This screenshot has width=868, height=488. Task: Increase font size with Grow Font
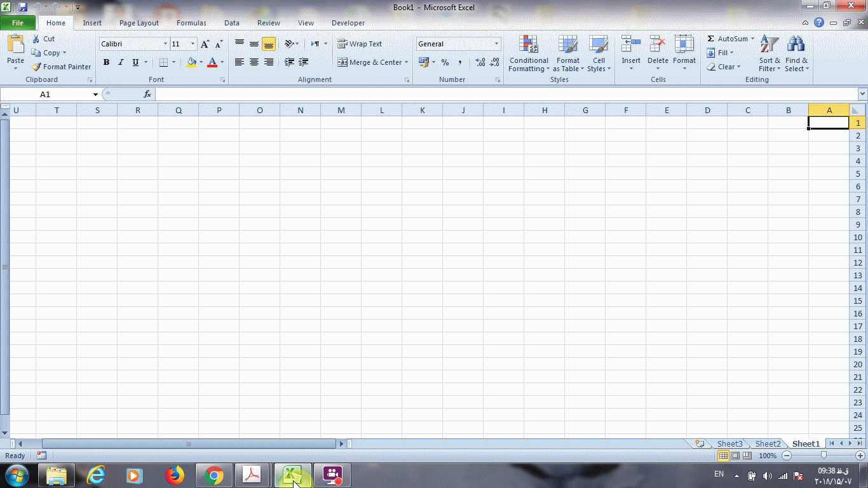pyautogui.click(x=205, y=44)
